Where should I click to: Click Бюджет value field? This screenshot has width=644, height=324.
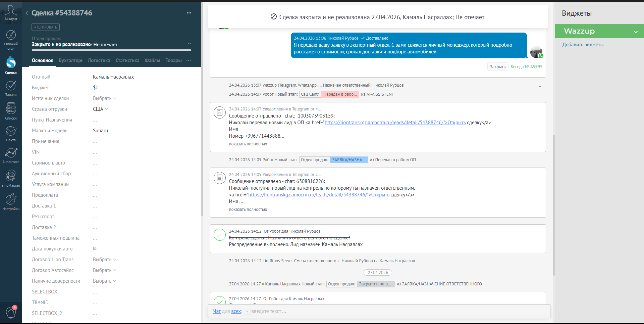coord(96,88)
